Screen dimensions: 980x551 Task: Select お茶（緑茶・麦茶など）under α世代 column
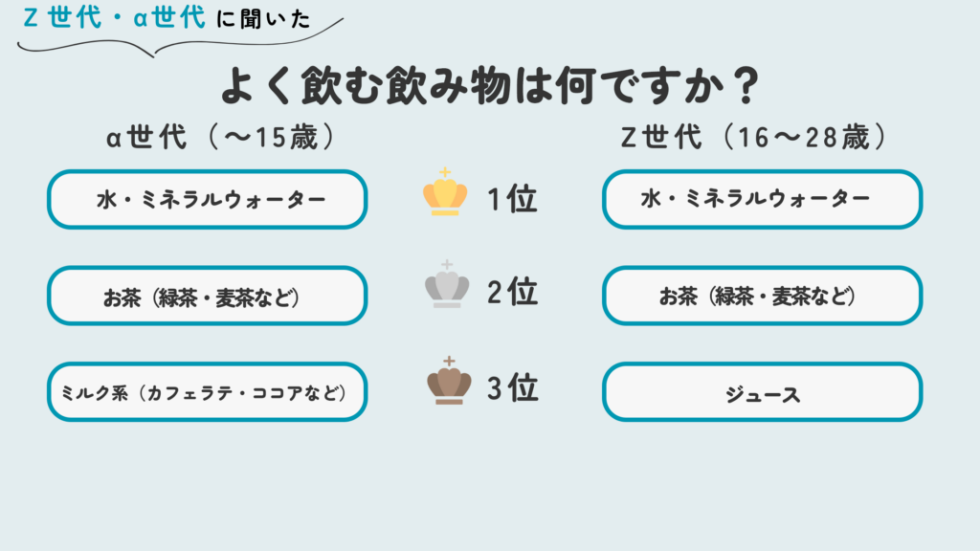[x=208, y=296]
